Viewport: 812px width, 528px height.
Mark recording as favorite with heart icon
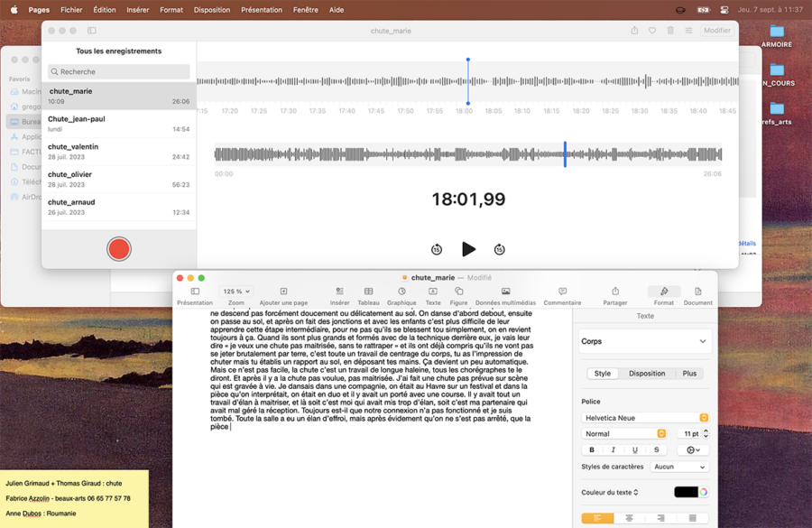coord(652,31)
